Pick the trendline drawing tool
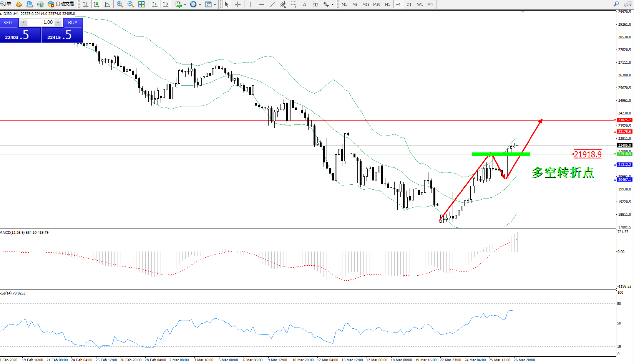The height and width of the screenshot is (364, 634). click(x=272, y=4)
